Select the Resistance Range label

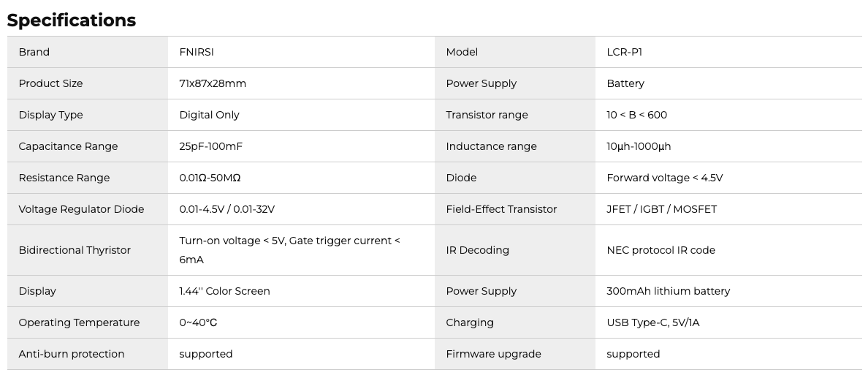[x=64, y=178]
